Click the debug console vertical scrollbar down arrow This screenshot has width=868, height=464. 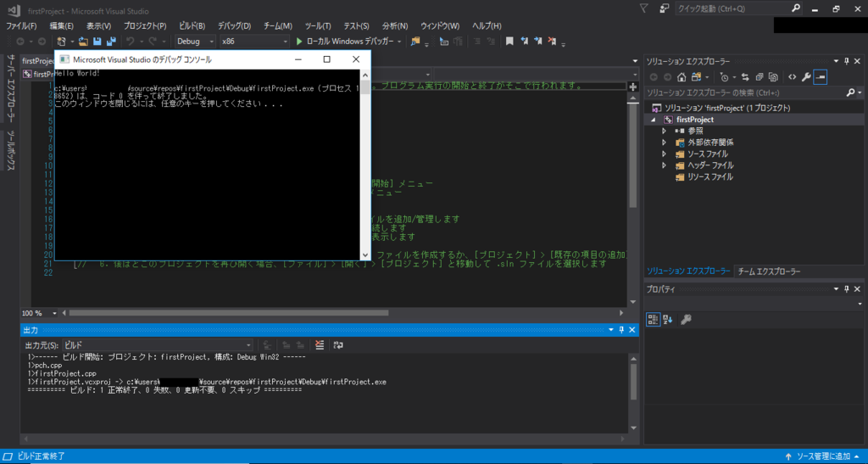[x=364, y=255]
